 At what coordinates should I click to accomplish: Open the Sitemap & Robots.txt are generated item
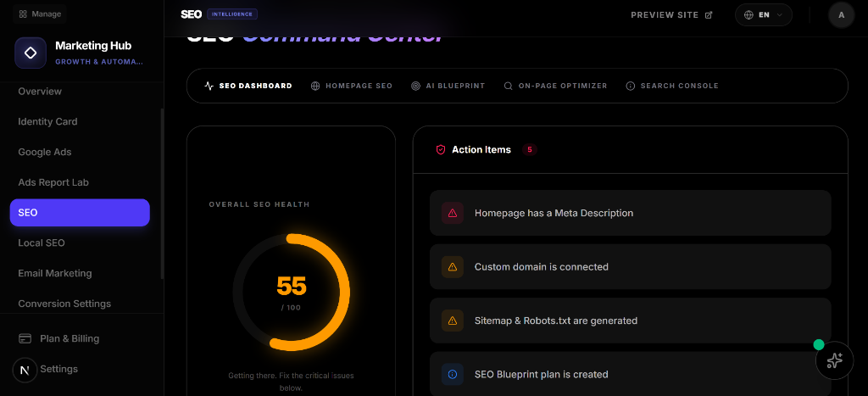click(630, 321)
